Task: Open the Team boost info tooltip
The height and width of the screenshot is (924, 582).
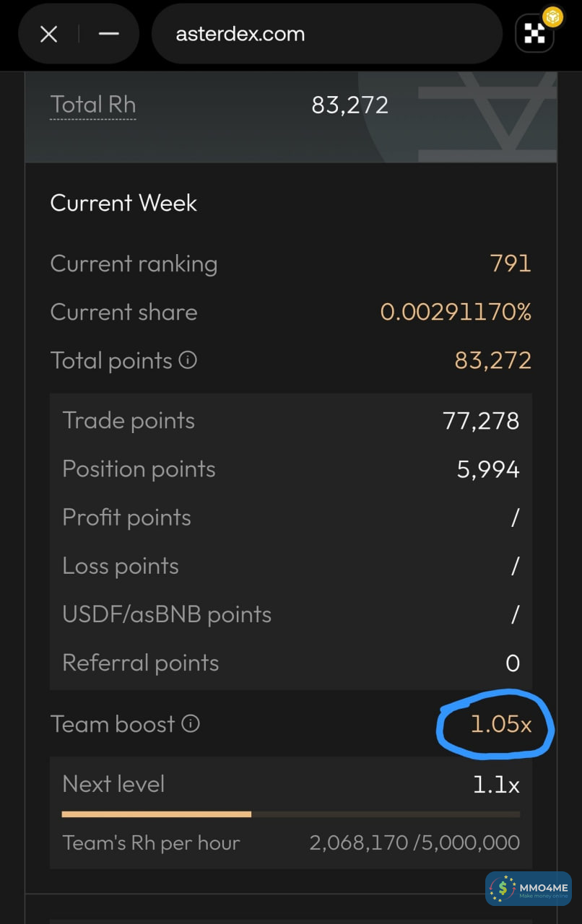Action: coord(191,723)
